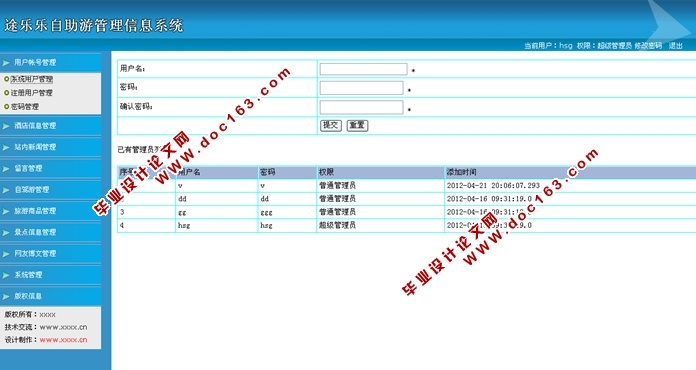The height and width of the screenshot is (370, 696).
Task: Open the 系统管理 menu
Action: point(28,275)
